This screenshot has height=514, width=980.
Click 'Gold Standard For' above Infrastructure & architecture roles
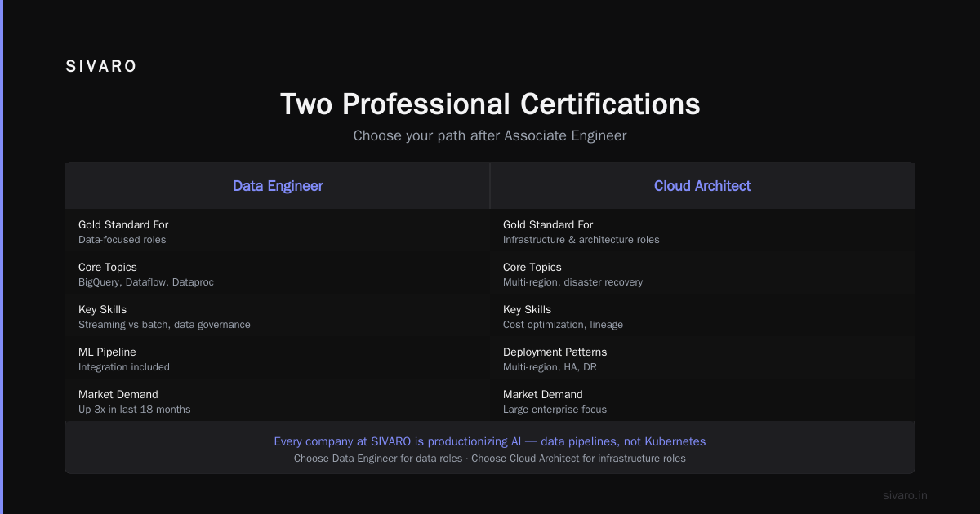point(548,224)
